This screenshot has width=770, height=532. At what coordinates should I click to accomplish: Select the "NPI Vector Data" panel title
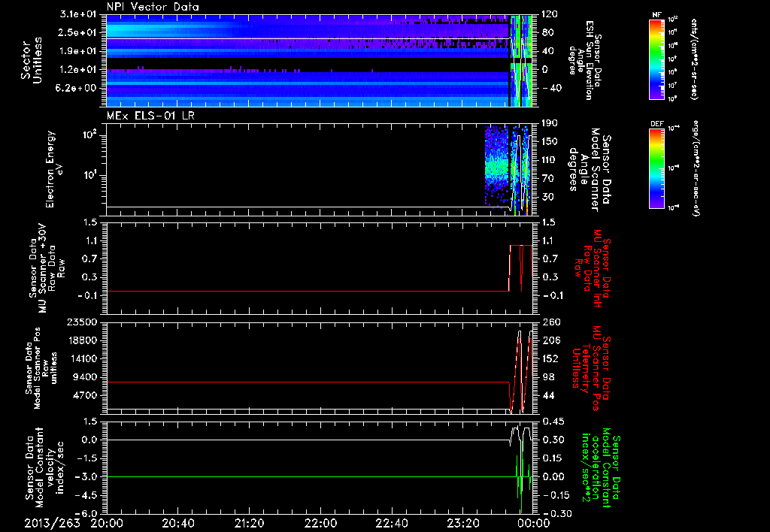point(153,7)
